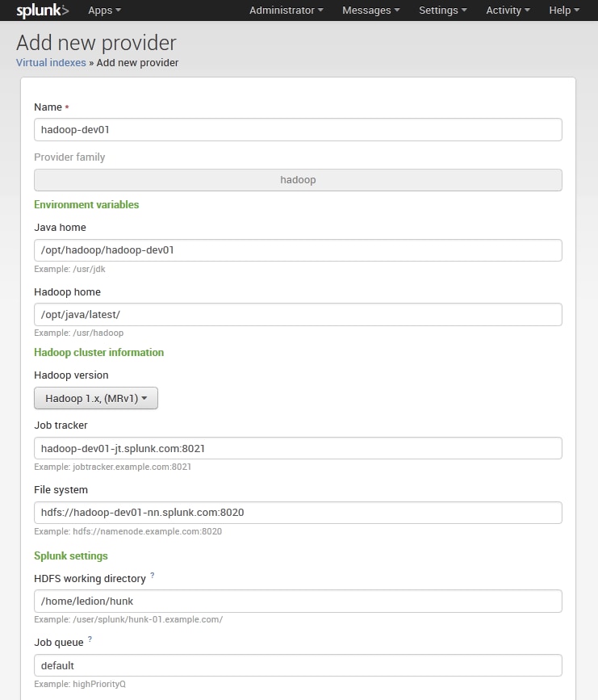Click HDFS working directory help icon
The image size is (598, 700).
[x=153, y=576]
